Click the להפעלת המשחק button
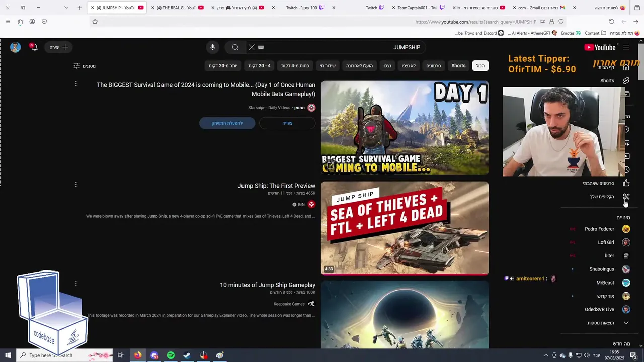This screenshot has width=644, height=362. (x=227, y=123)
